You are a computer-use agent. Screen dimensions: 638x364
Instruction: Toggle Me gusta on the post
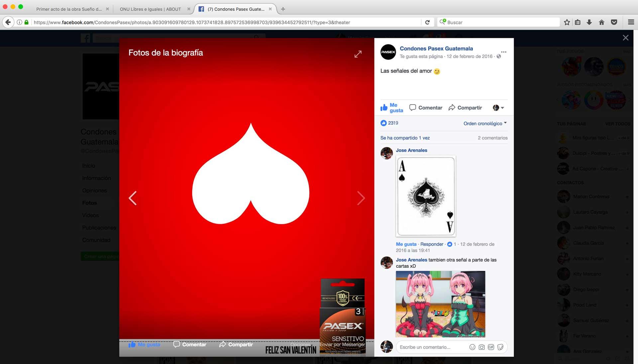pos(391,108)
